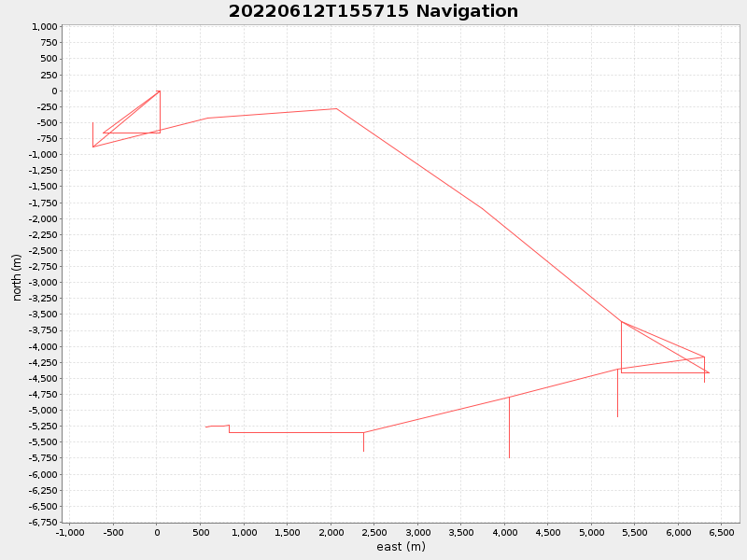Click the -5,250 north axis tick label

click(43, 427)
